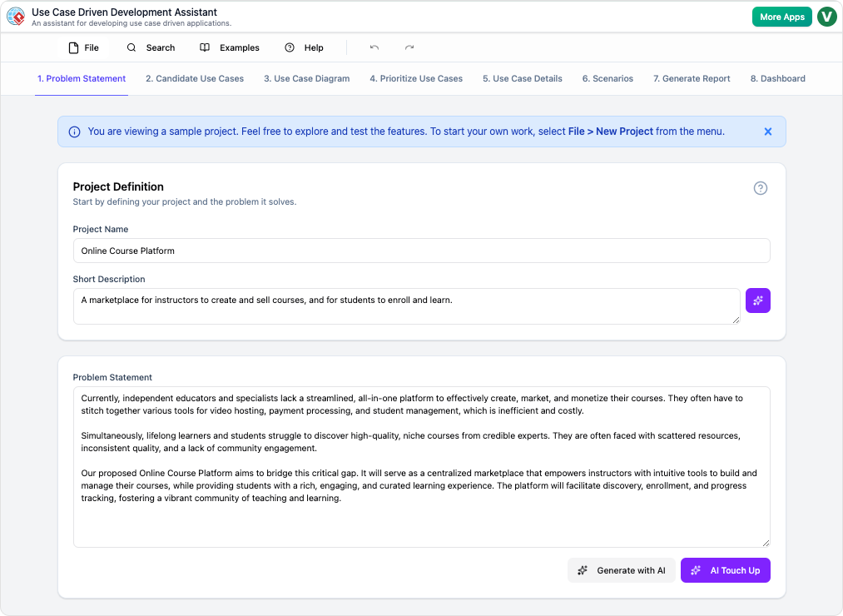Open More Apps from the header
The image size is (843, 616).
point(781,16)
